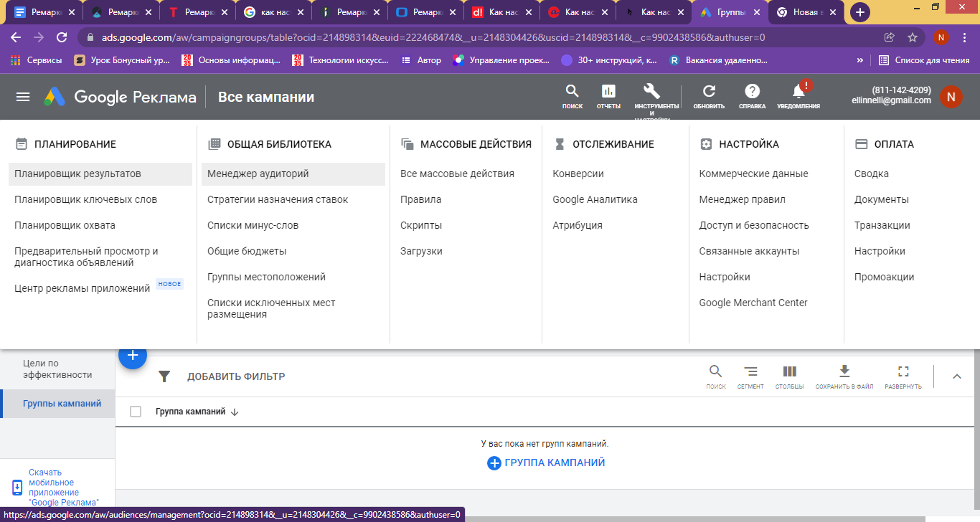Click the browser back arrow

16,37
